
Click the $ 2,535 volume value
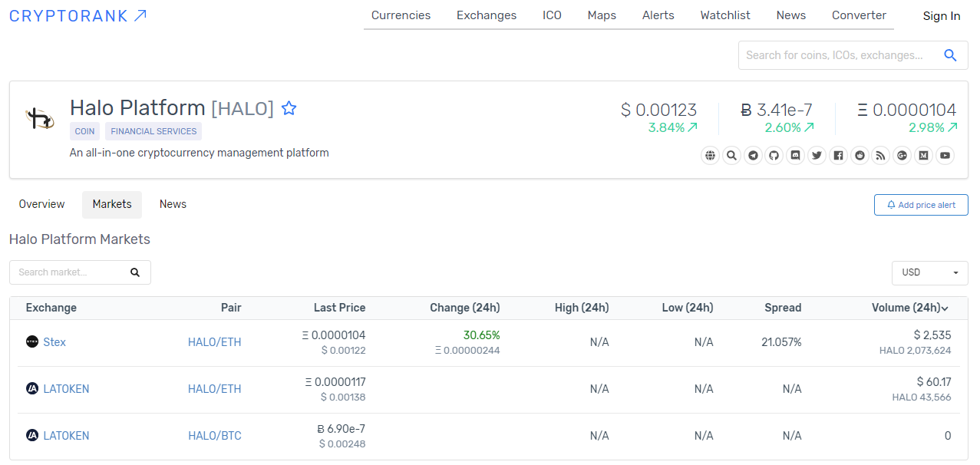[932, 335]
